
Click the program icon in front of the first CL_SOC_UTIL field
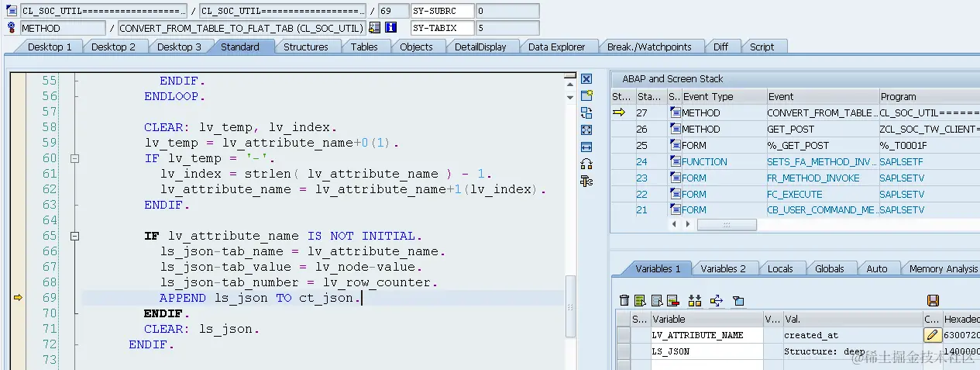click(12, 11)
